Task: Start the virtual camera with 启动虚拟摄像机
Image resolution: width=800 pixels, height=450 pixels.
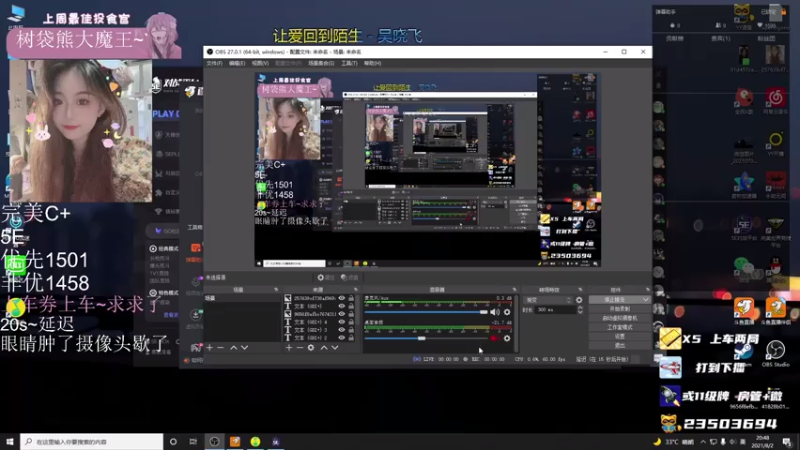Action: [x=619, y=318]
